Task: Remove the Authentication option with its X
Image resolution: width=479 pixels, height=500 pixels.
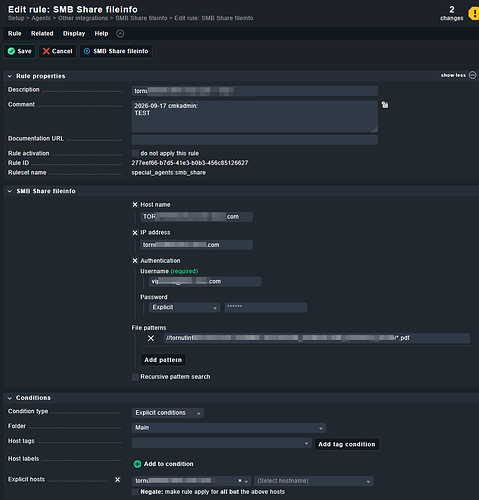Action: (135, 261)
